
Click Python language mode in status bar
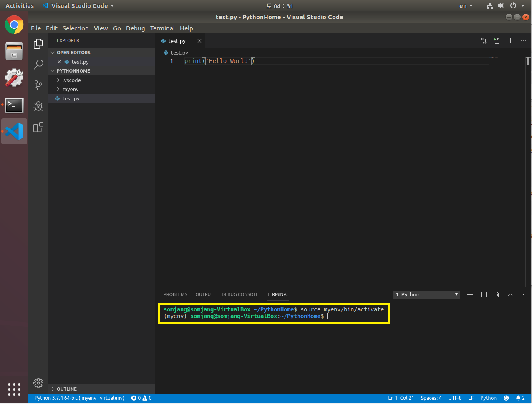point(488,398)
